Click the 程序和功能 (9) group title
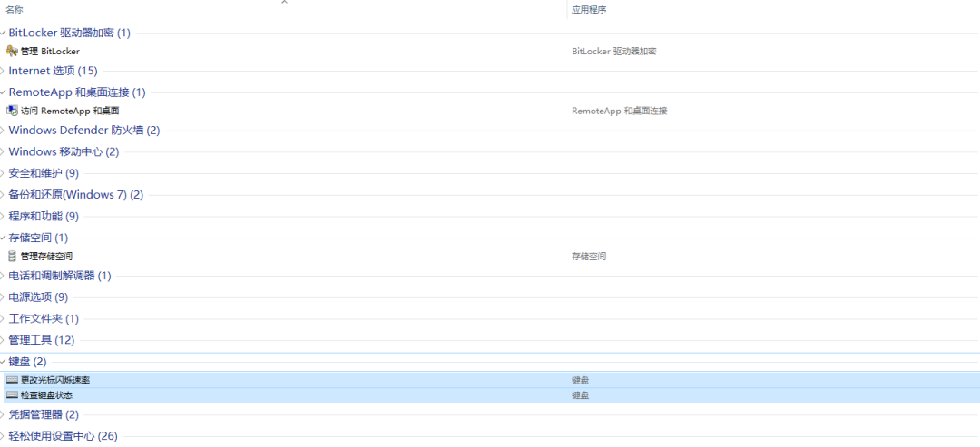The width and height of the screenshot is (980, 447). pos(44,217)
